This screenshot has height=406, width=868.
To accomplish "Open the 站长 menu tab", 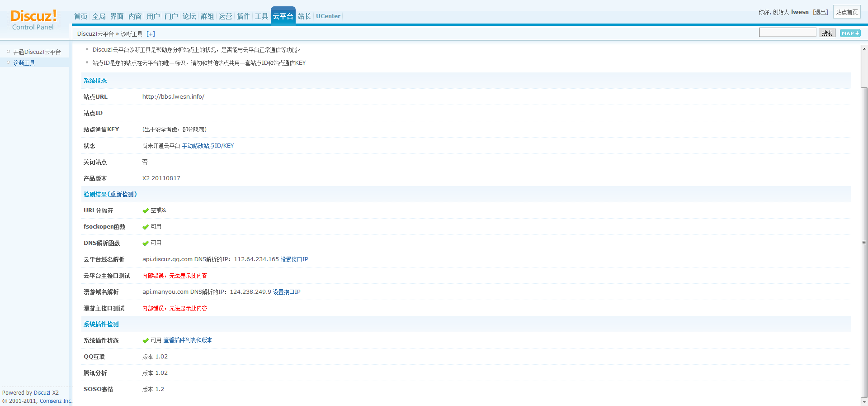I will pos(305,16).
